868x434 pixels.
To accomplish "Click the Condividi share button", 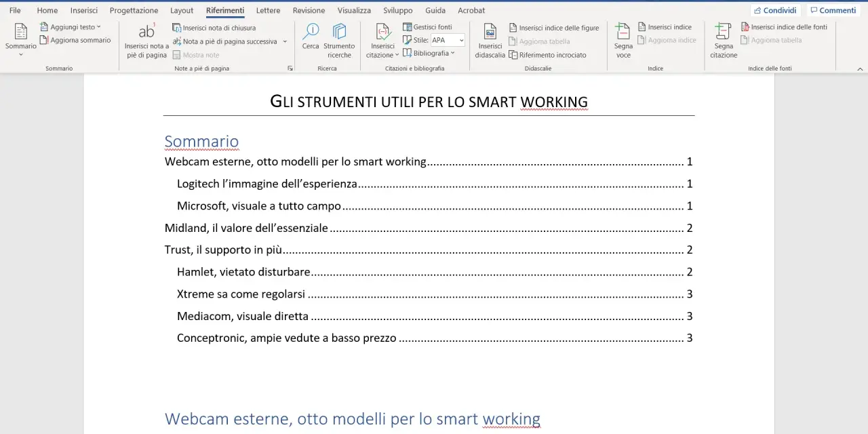I will tap(775, 10).
